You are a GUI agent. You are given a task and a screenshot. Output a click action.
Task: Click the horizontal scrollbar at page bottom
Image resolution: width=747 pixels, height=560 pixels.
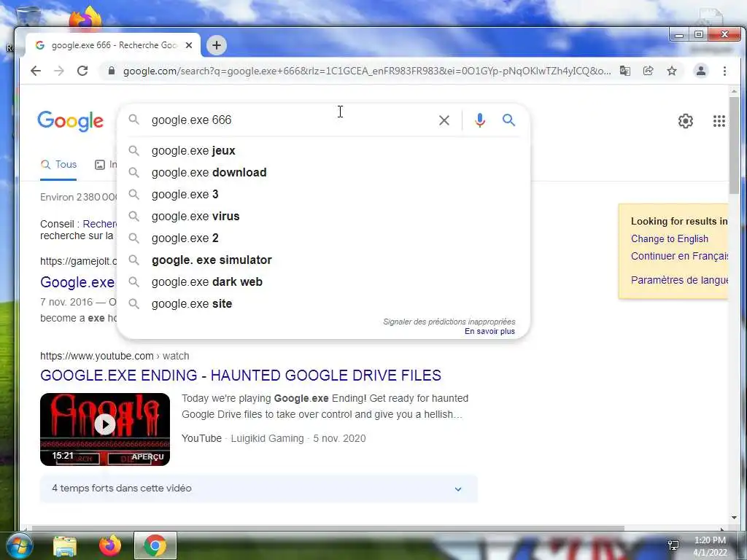tap(328, 528)
